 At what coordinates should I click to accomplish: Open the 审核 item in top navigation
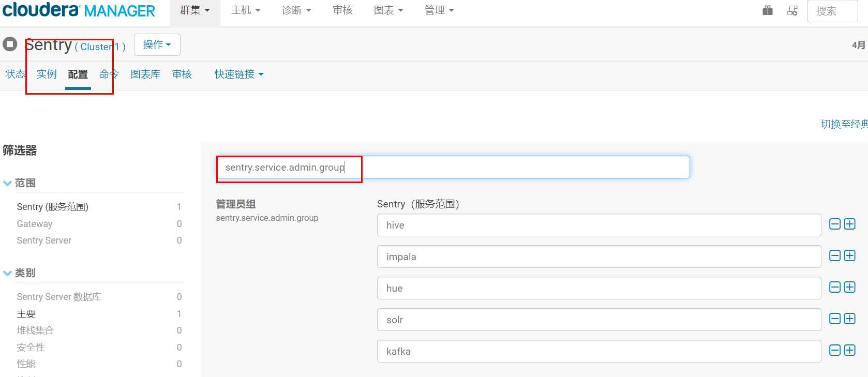[x=342, y=10]
